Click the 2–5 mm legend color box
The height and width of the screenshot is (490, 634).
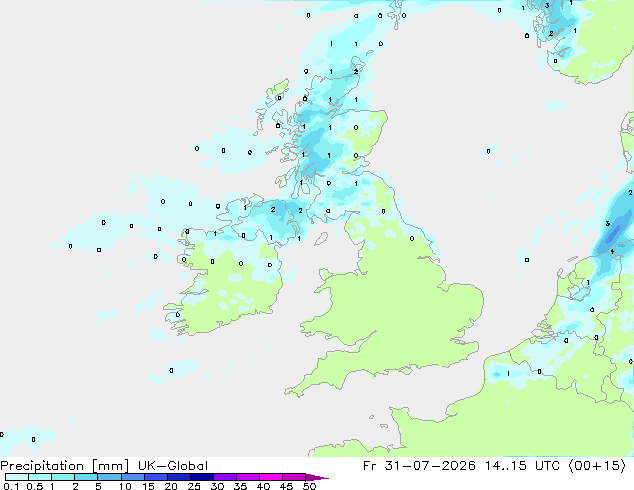tap(86, 477)
